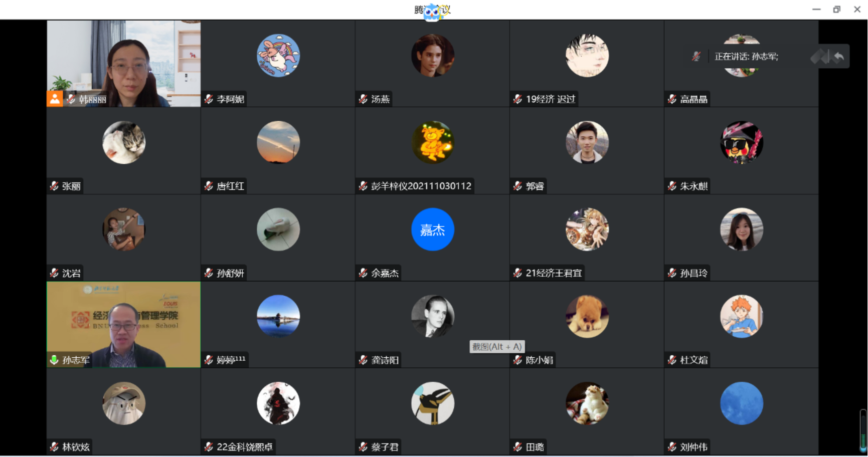Click the muted microphone icon in the speaking bar

pos(696,57)
